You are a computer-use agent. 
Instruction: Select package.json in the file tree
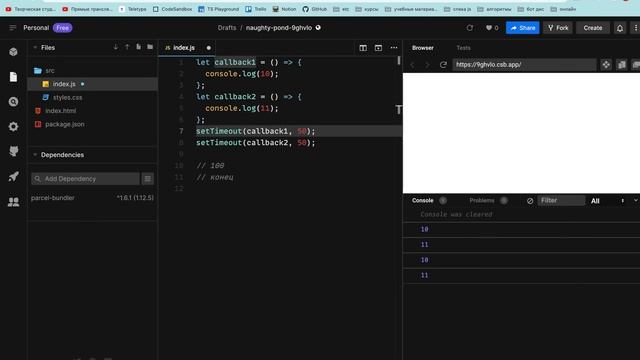tap(92, 124)
